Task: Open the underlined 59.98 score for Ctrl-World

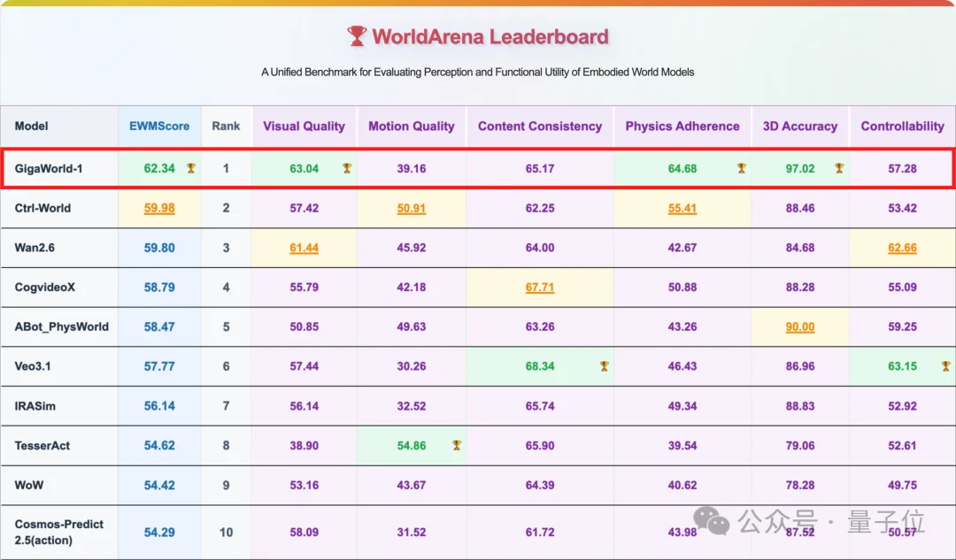Action: (159, 209)
